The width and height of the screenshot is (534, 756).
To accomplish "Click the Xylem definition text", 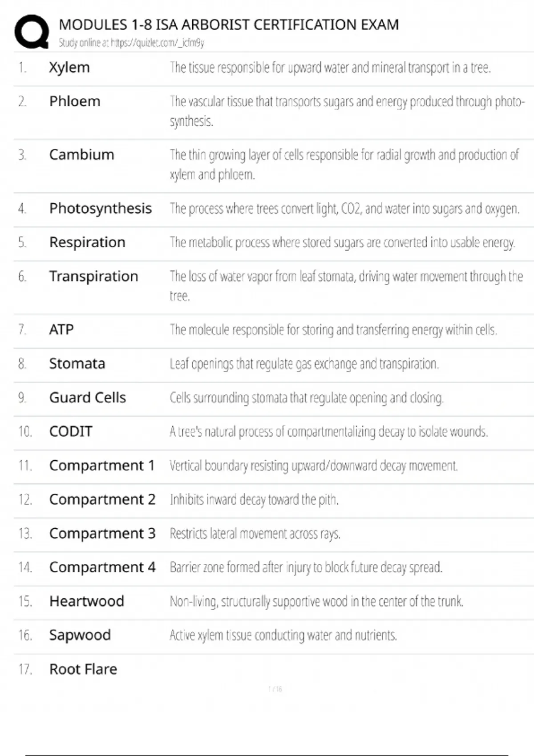I will coord(330,68).
